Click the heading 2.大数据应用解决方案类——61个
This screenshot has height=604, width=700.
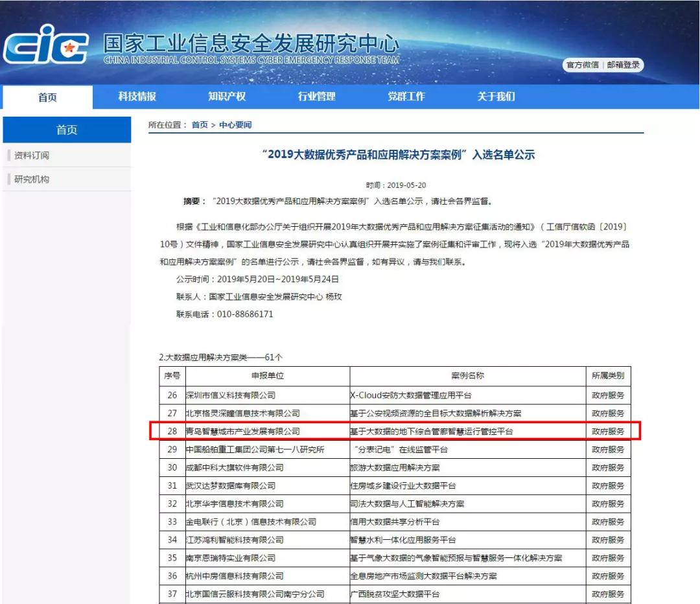(x=220, y=357)
